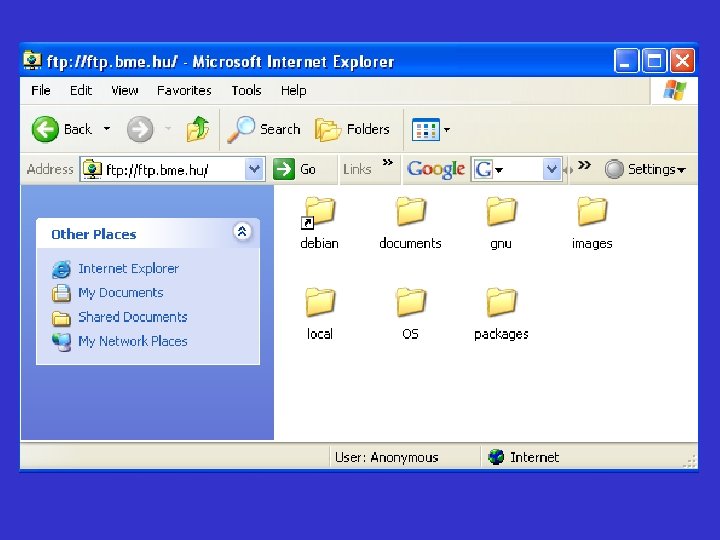Expand the Google search box history arrow
This screenshot has width=720, height=540.
(x=552, y=169)
